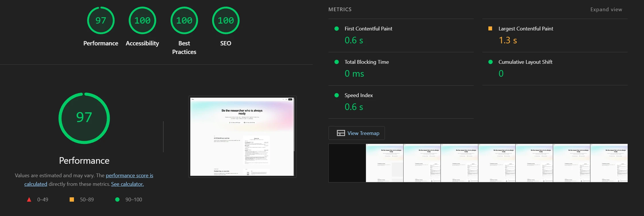
Task: Open the View Treemap button
Action: tap(357, 133)
